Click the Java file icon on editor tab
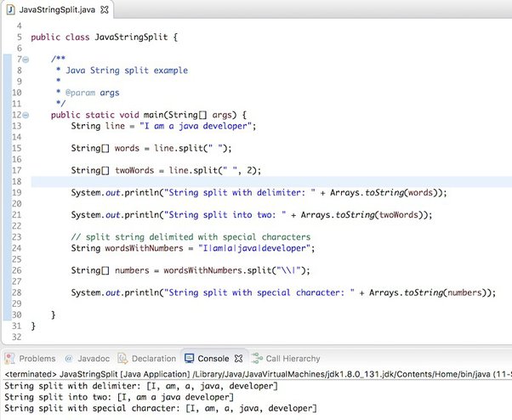 [11, 10]
